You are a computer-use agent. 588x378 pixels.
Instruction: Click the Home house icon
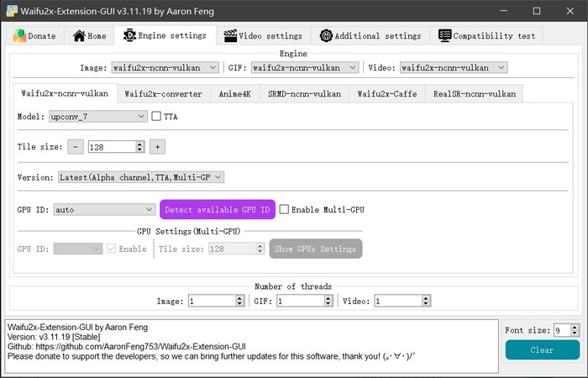point(79,35)
